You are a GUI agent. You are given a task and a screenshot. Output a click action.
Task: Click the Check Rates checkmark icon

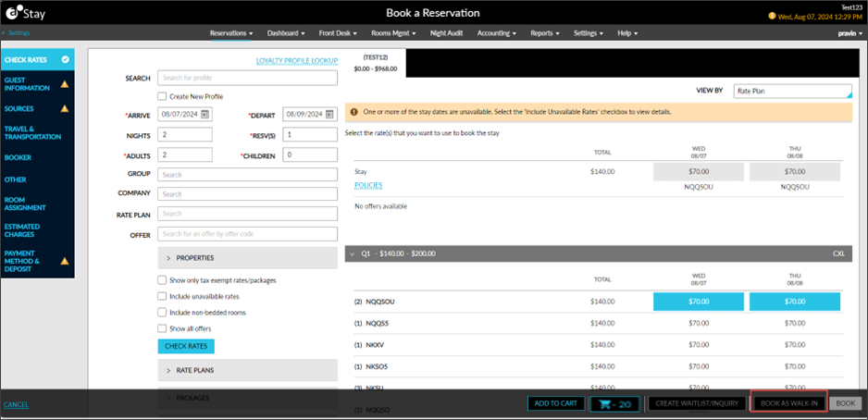[x=66, y=60]
